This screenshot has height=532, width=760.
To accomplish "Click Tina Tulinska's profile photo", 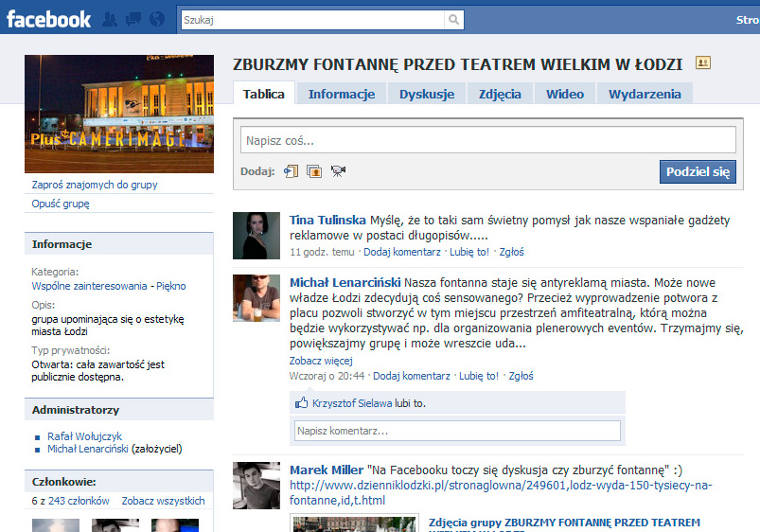I will point(256,235).
